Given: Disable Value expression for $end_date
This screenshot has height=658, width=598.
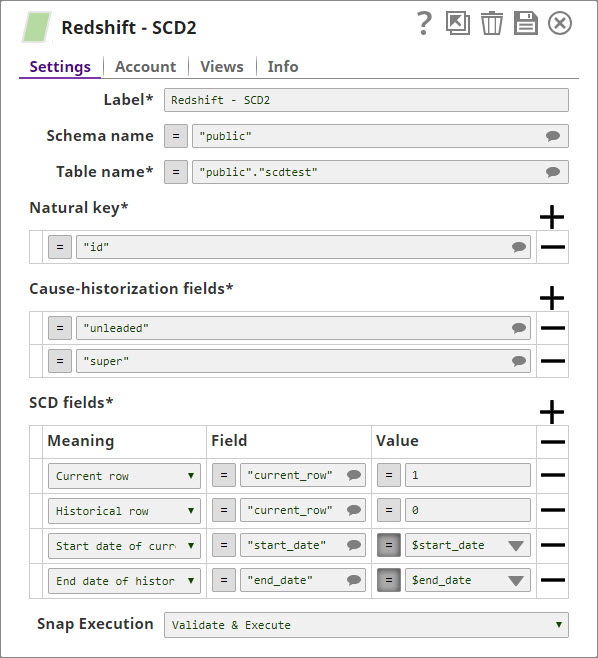Looking at the screenshot, I should click(x=389, y=580).
